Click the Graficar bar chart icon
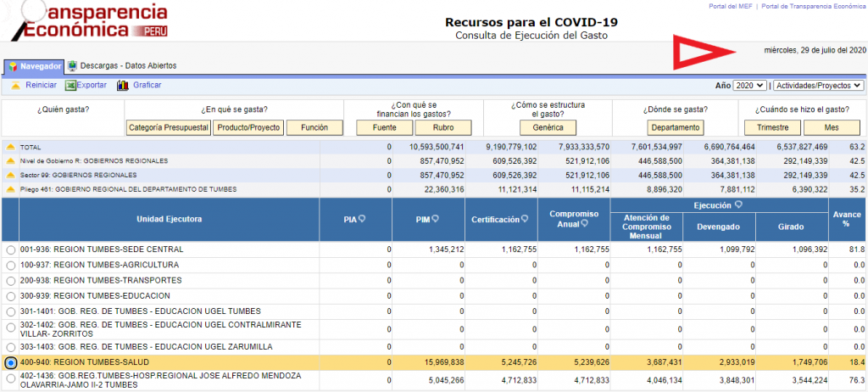Image resolution: width=868 pixels, height=392 pixels. click(x=123, y=86)
